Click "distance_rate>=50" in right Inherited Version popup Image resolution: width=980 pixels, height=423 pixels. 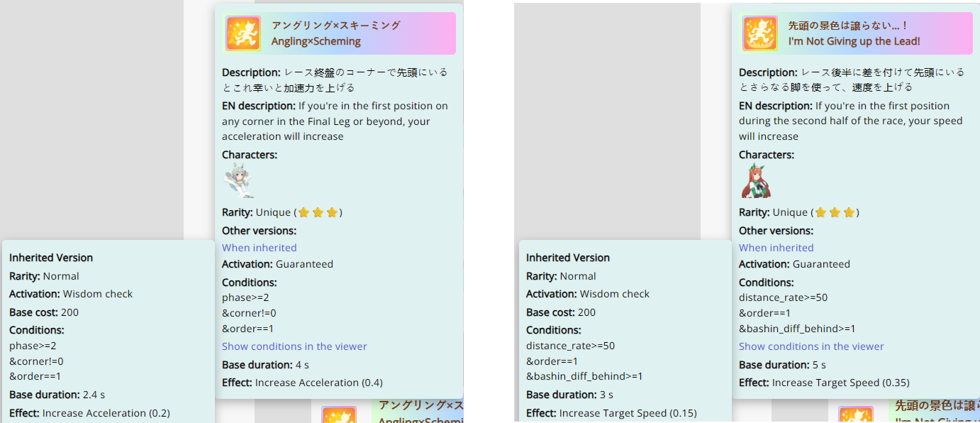(570, 346)
